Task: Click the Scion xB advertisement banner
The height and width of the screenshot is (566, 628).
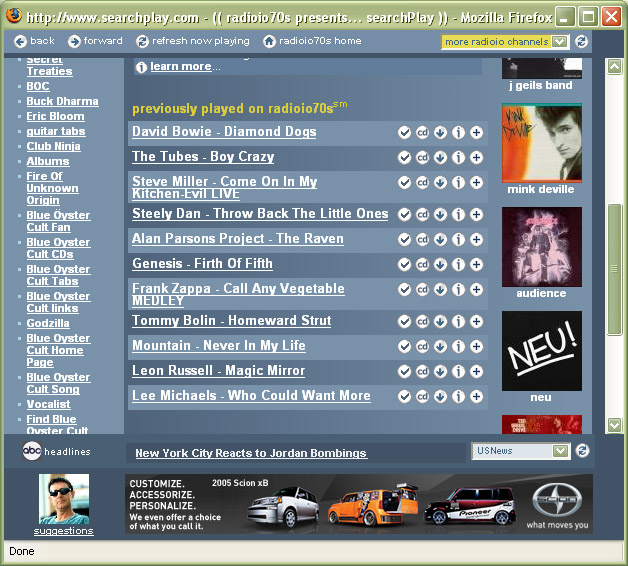Action: click(x=358, y=504)
